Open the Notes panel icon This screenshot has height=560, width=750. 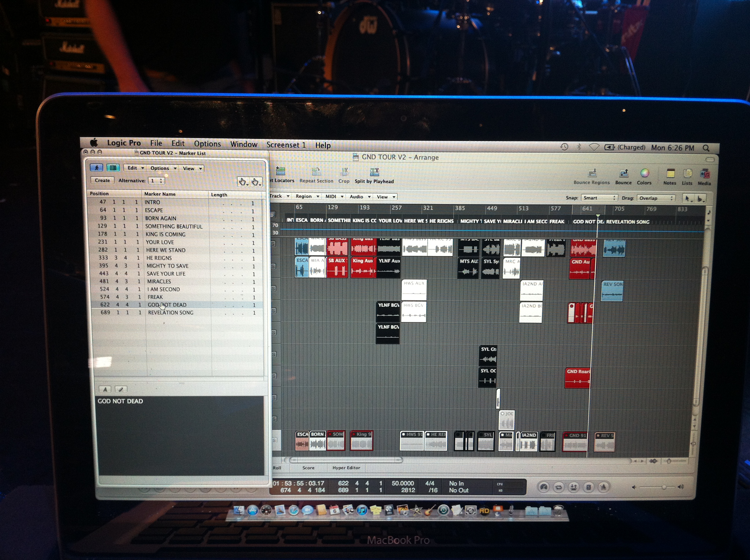click(670, 174)
